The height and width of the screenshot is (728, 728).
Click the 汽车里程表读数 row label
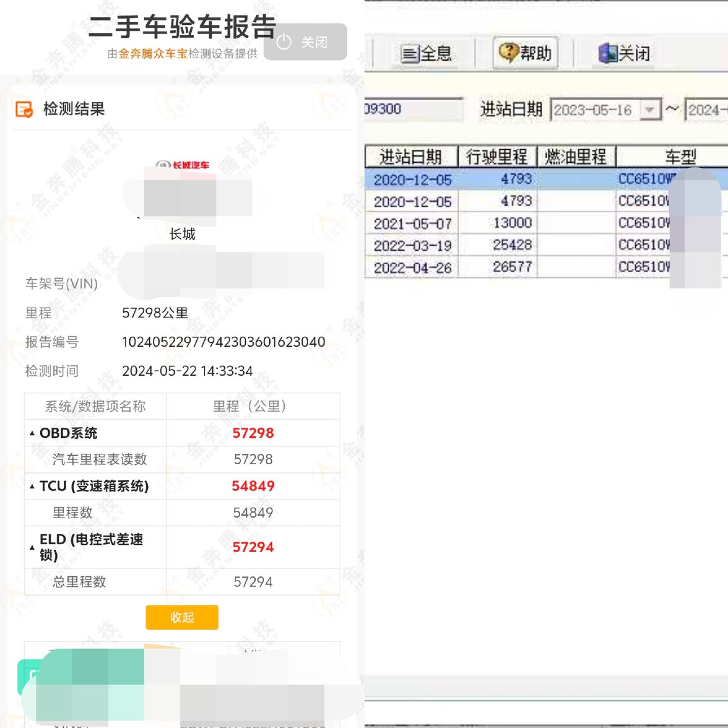(x=100, y=460)
